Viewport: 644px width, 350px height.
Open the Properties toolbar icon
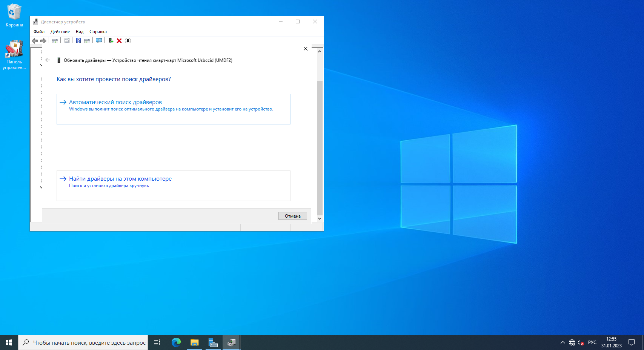point(67,41)
